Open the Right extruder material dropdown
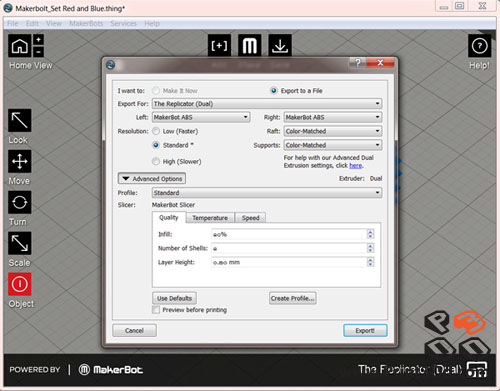The height and width of the screenshot is (391, 500). [333, 117]
